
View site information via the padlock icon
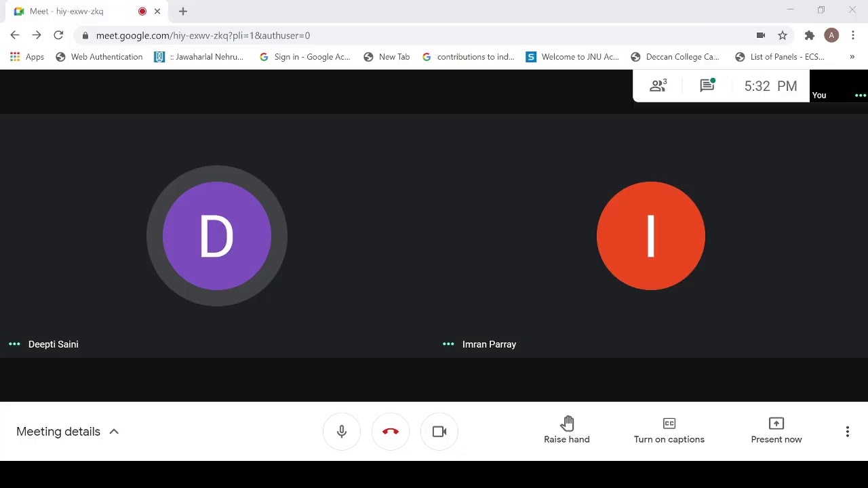click(x=85, y=35)
